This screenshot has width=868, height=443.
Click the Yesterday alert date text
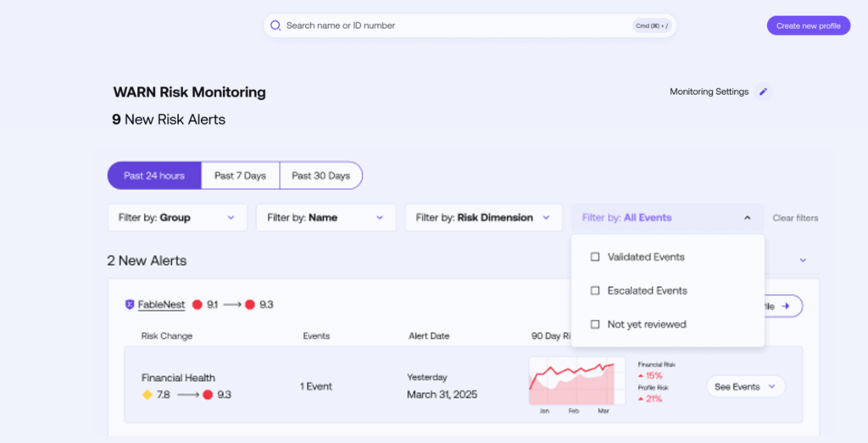point(427,377)
